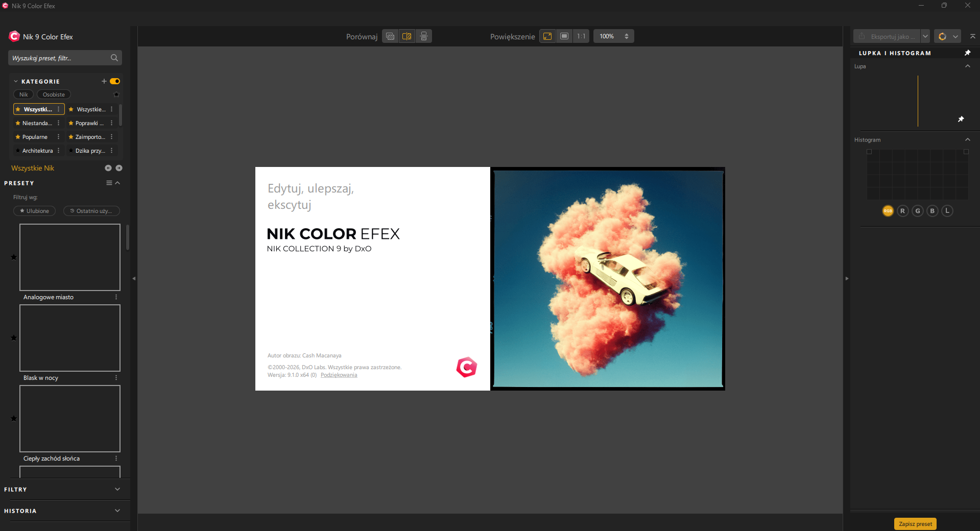Toggle the highlight clipping checkbox in histogram
980x531 pixels.
[966, 152]
